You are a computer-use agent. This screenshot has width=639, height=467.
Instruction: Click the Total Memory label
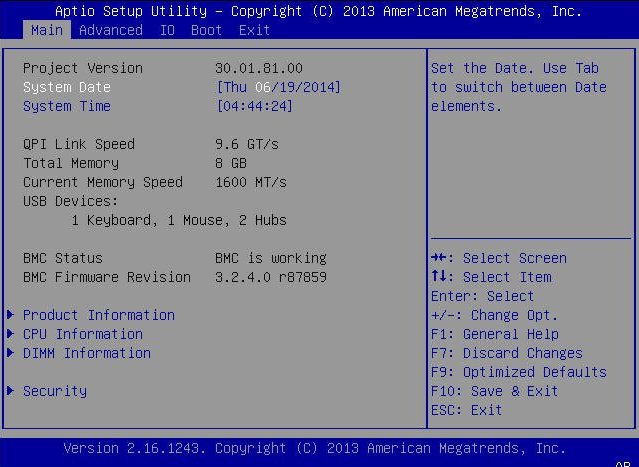[x=71, y=163]
